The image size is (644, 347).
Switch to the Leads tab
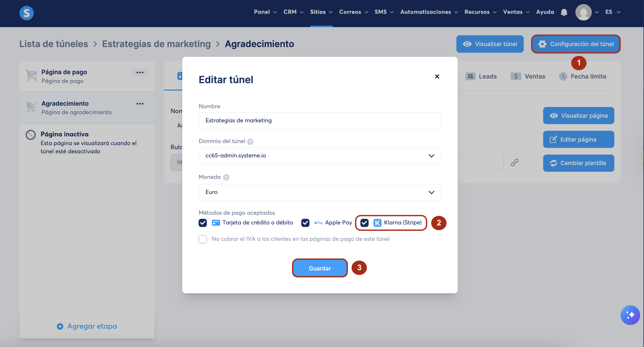click(481, 76)
